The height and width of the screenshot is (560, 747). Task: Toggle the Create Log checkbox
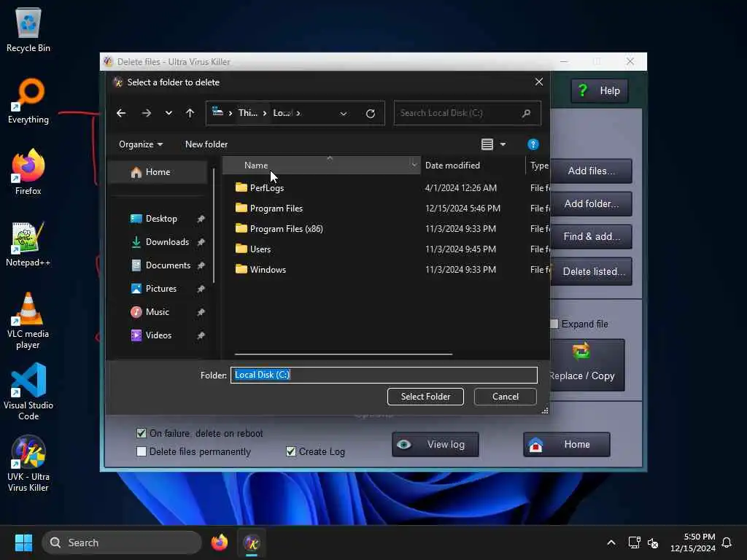pos(291,451)
